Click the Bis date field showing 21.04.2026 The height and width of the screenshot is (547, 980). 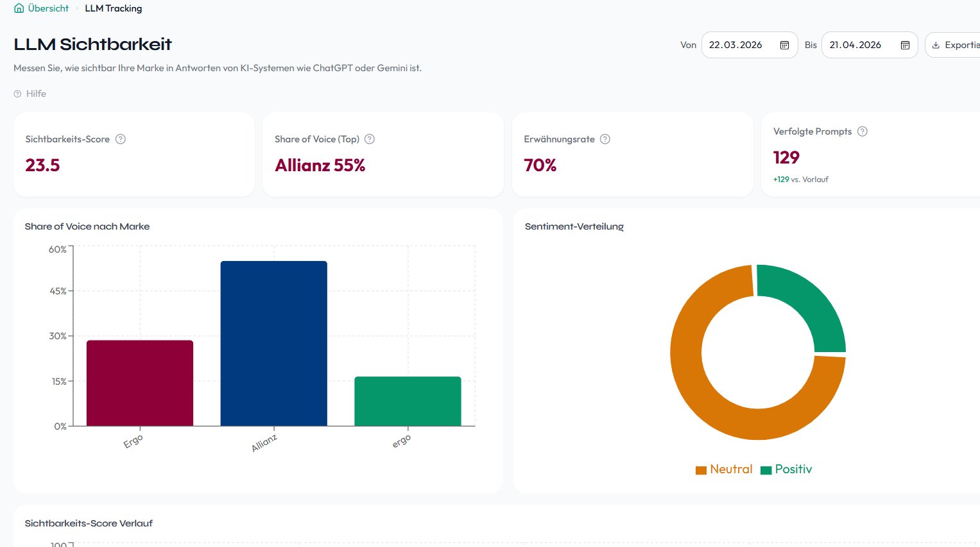tap(870, 45)
